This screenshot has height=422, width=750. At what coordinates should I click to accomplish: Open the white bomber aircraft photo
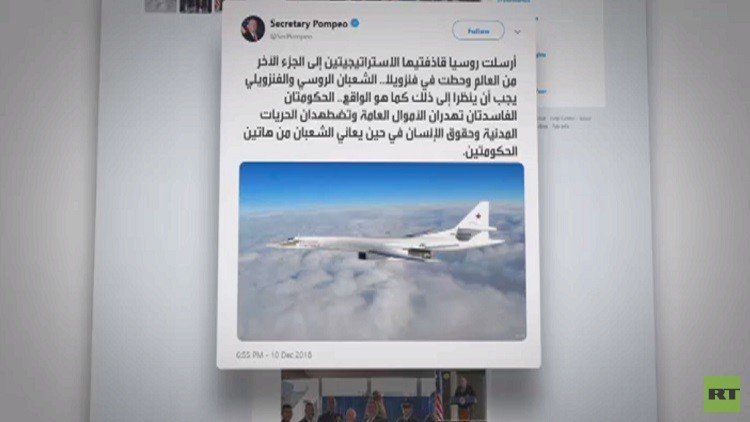[382, 251]
